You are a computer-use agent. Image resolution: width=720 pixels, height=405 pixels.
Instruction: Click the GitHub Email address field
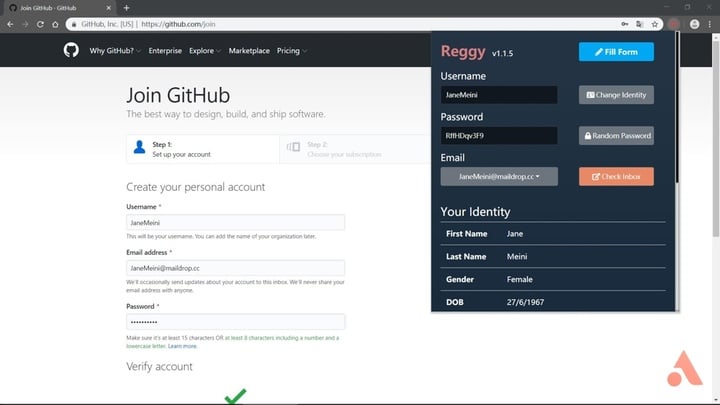point(236,268)
